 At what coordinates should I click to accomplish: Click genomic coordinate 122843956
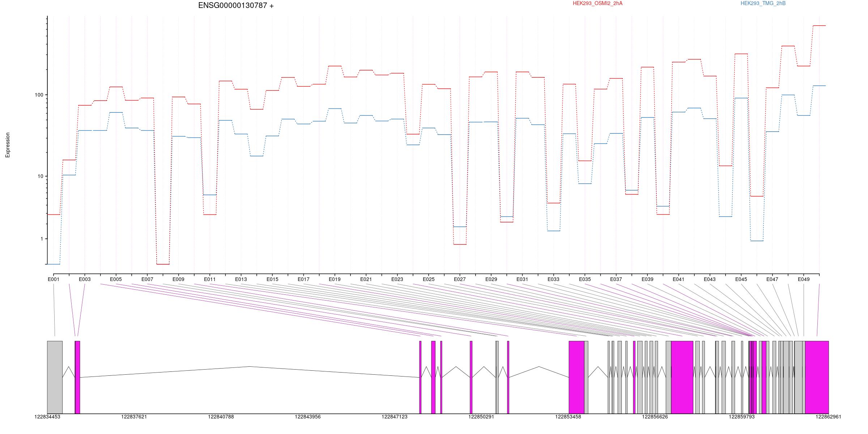coord(308,417)
